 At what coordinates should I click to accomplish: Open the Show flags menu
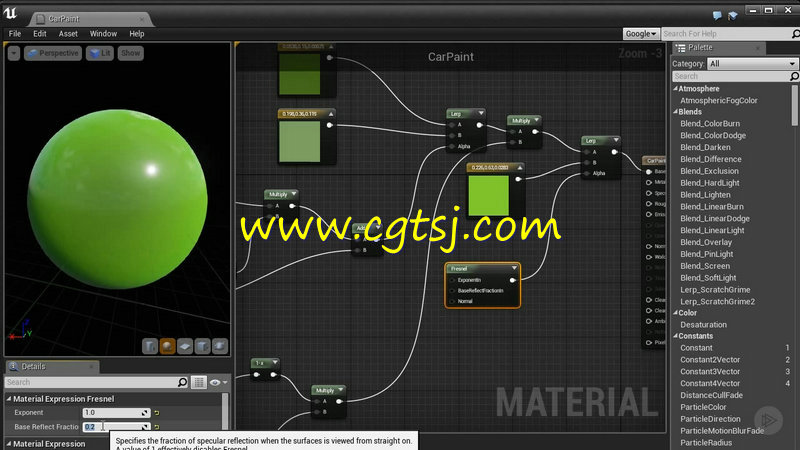tap(131, 53)
